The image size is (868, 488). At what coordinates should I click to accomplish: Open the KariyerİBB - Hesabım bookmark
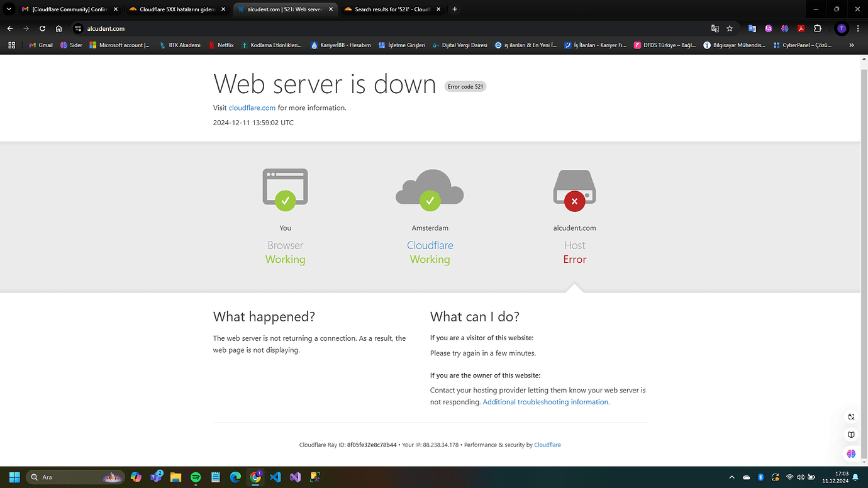pos(341,45)
